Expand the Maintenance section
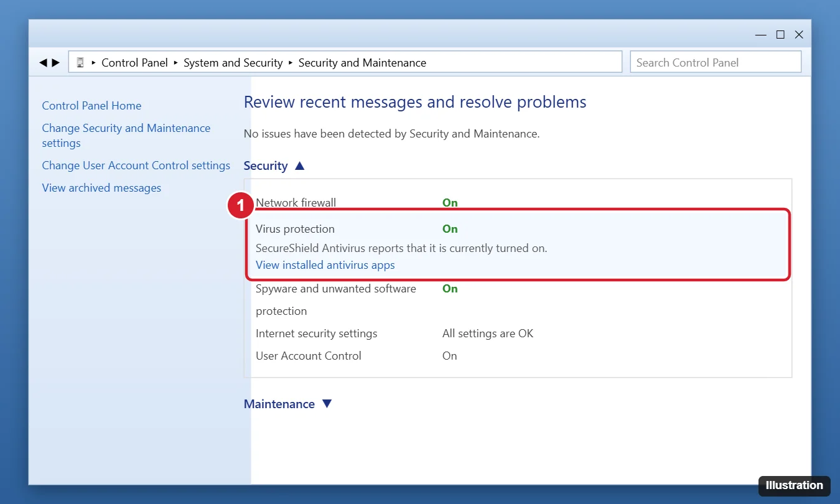840x504 pixels. click(327, 404)
